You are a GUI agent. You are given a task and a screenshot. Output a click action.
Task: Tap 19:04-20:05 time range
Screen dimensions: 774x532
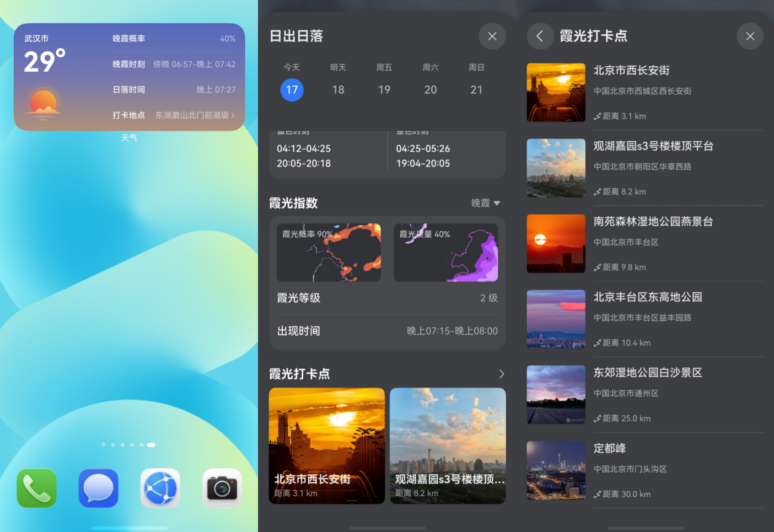(x=423, y=163)
